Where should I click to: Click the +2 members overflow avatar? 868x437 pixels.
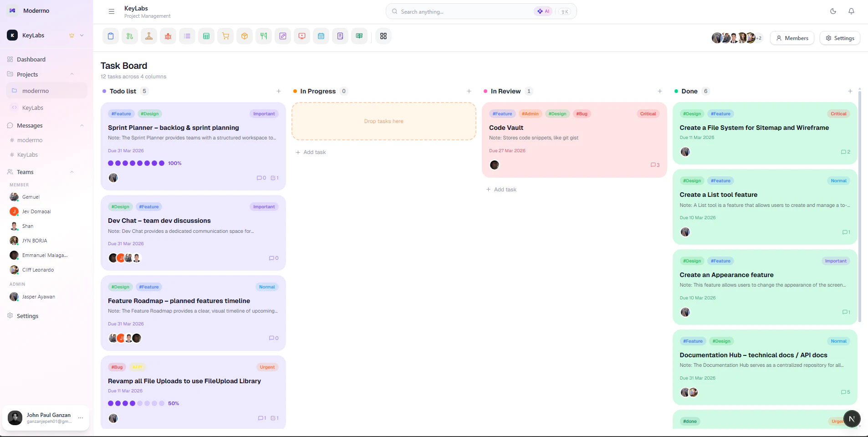759,38
